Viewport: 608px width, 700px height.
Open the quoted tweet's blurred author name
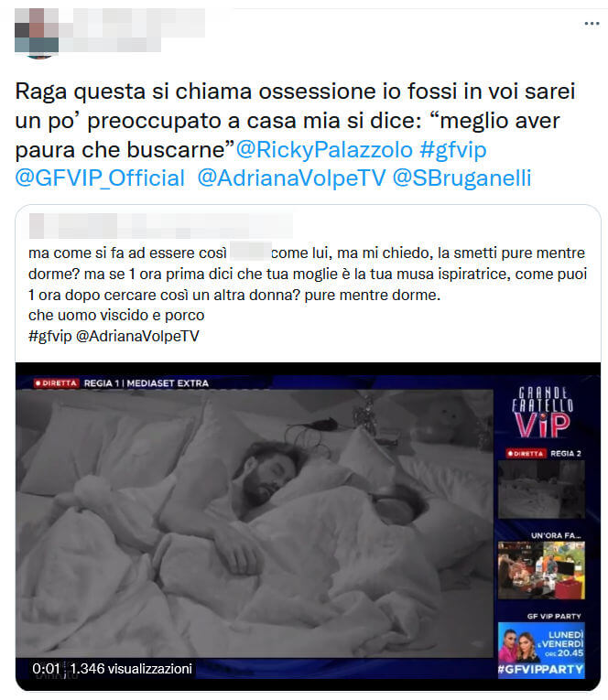161,226
